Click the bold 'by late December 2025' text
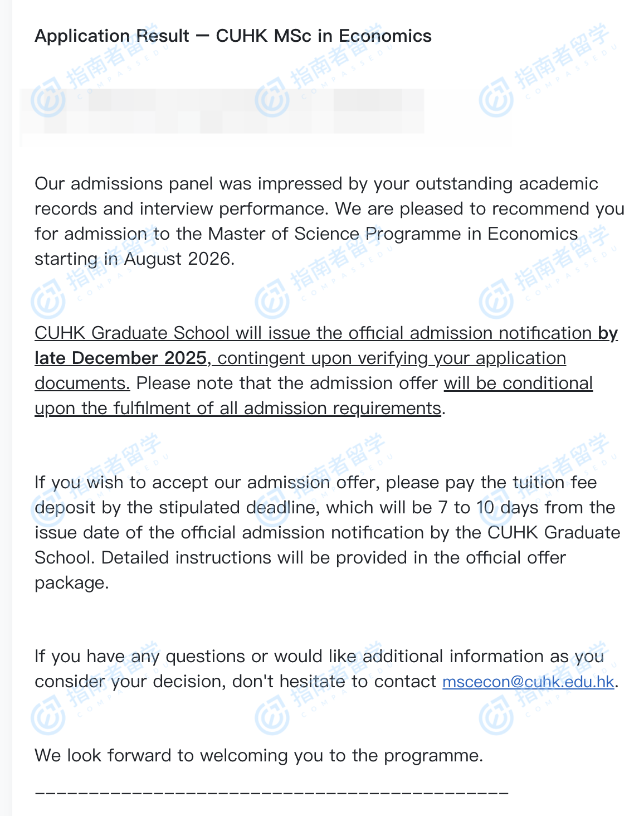 (120, 358)
